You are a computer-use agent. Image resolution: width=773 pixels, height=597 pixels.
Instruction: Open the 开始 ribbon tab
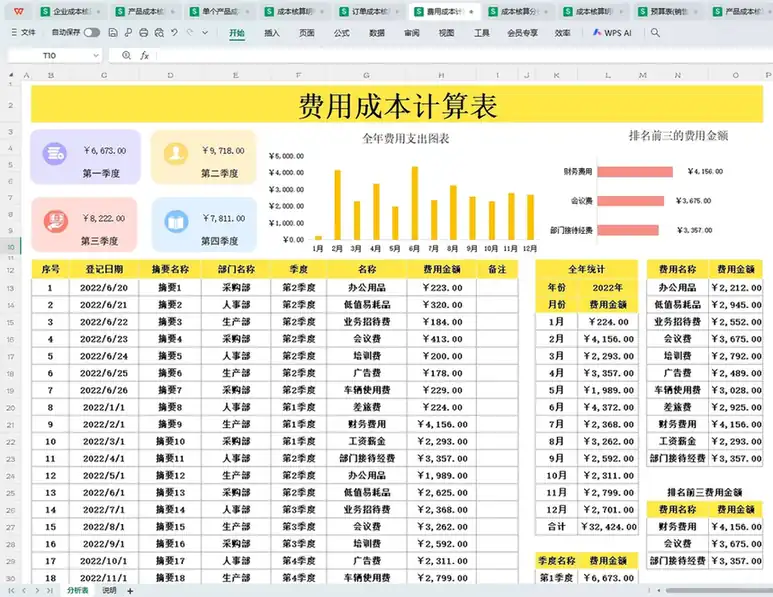click(237, 33)
